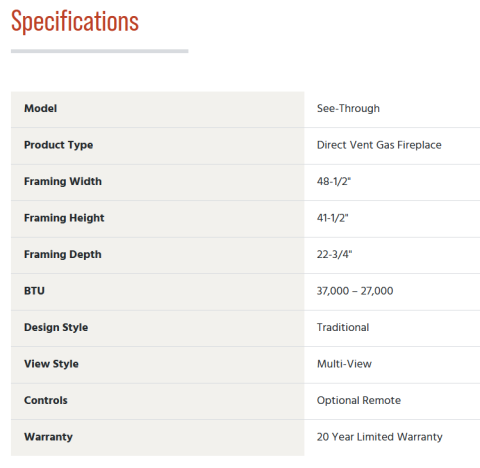
Task: Click the Traditional design value
Action: [343, 327]
